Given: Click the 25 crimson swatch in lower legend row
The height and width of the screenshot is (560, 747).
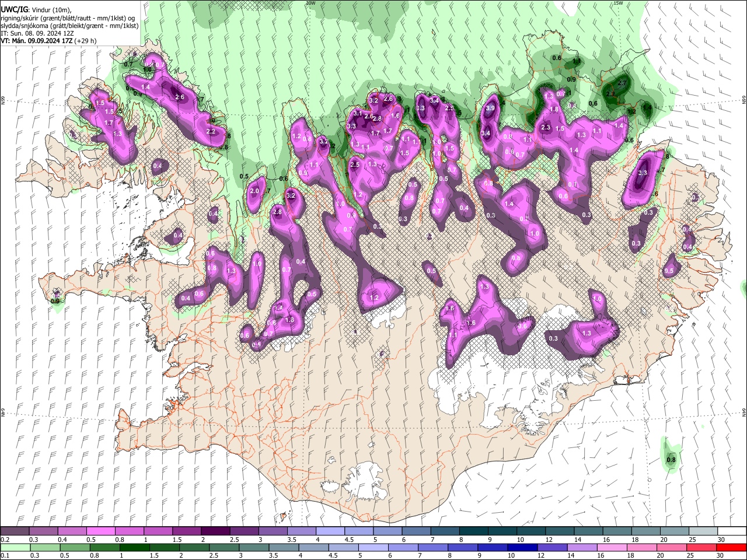Looking at the screenshot, I should 701,547.
